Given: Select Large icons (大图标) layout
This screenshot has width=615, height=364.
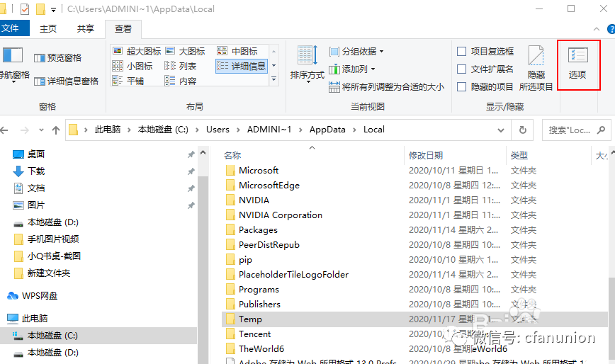Looking at the screenshot, I should click(185, 51).
